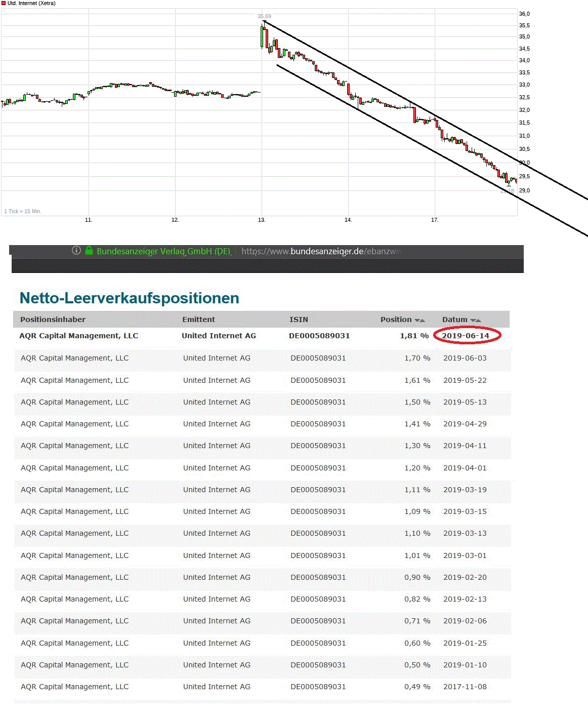
Task: Click the date 2019-01-10
Action: pos(465,665)
